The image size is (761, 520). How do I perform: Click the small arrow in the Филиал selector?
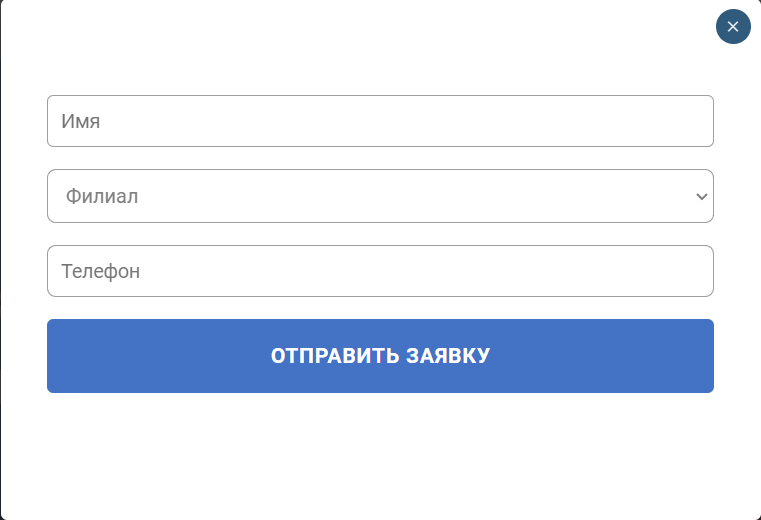click(701, 196)
